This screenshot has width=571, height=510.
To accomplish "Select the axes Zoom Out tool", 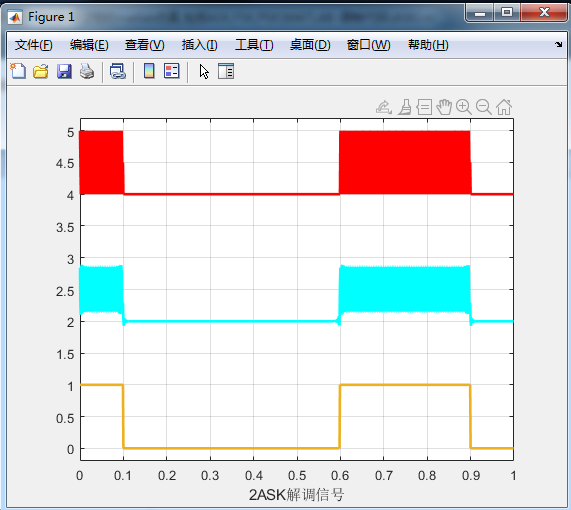I will click(x=484, y=107).
